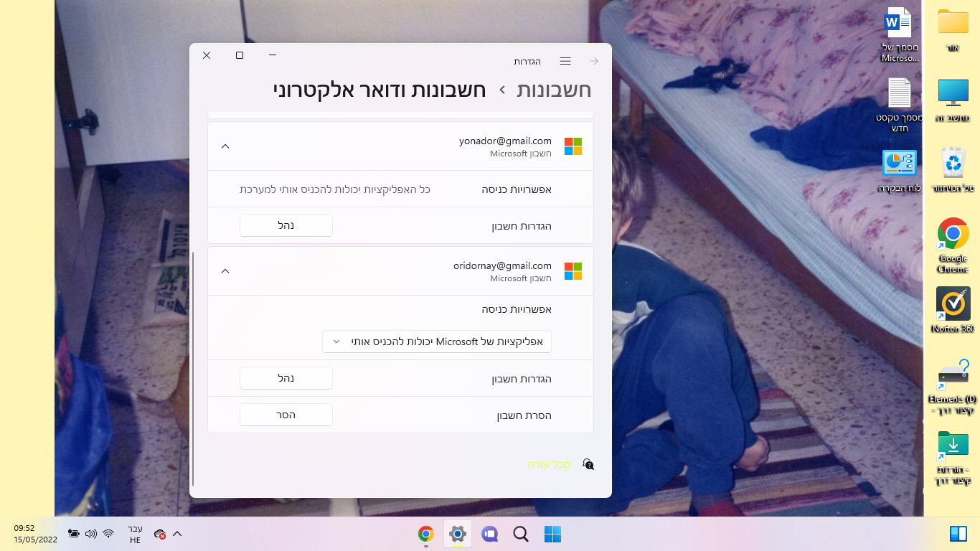Click the כל האפליקציות יכולות להכניס אותי למערכת text
The width and height of the screenshot is (980, 551).
click(x=334, y=189)
